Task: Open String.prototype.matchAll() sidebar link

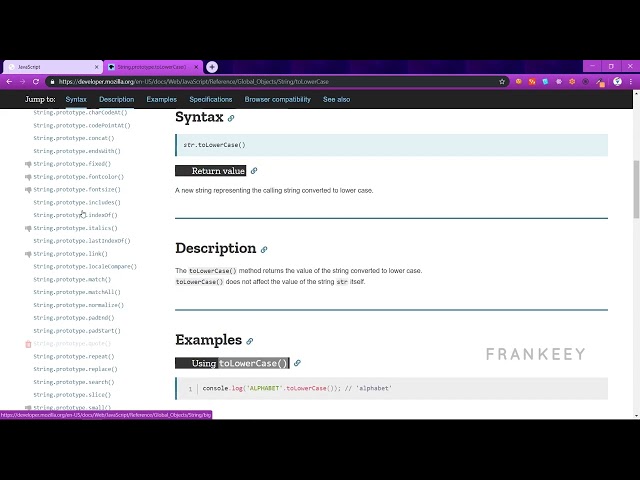Action: tap(77, 292)
